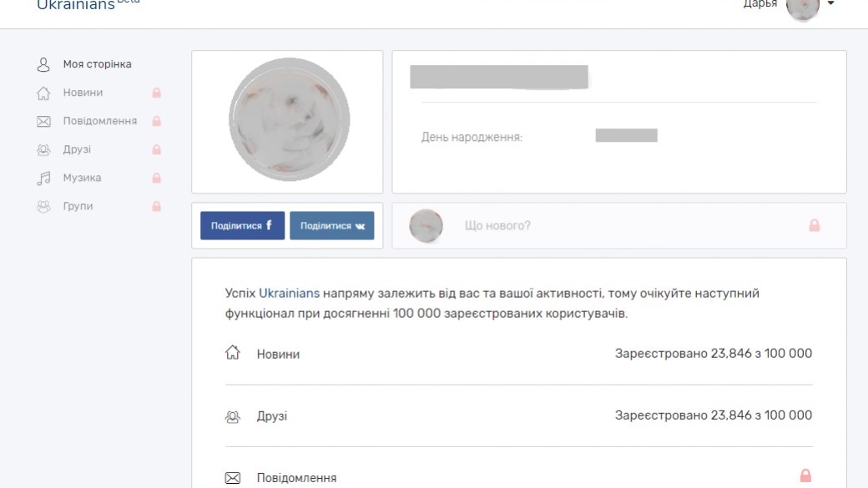This screenshot has width=868, height=488.
Task: Click the house icon beside Новини in sidebar
Action: click(x=43, y=93)
